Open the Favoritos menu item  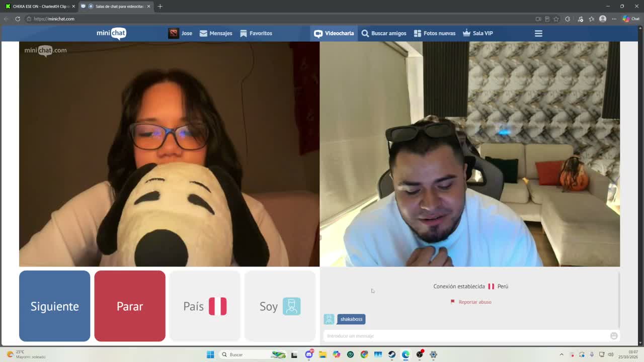coord(256,33)
